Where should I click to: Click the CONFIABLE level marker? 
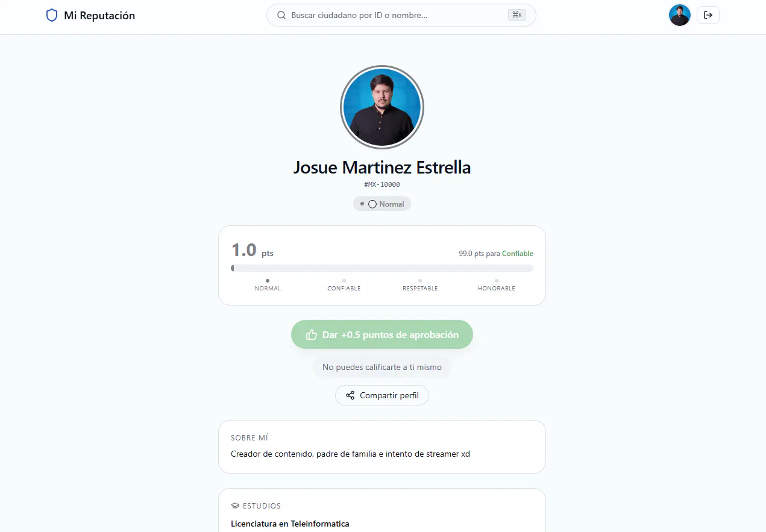[x=344, y=285]
